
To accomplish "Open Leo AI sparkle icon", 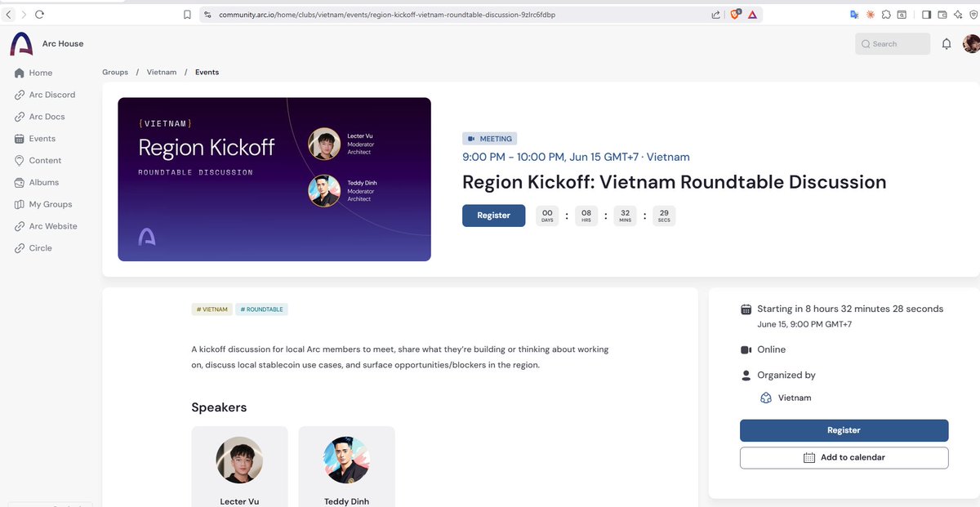I will click(958, 15).
